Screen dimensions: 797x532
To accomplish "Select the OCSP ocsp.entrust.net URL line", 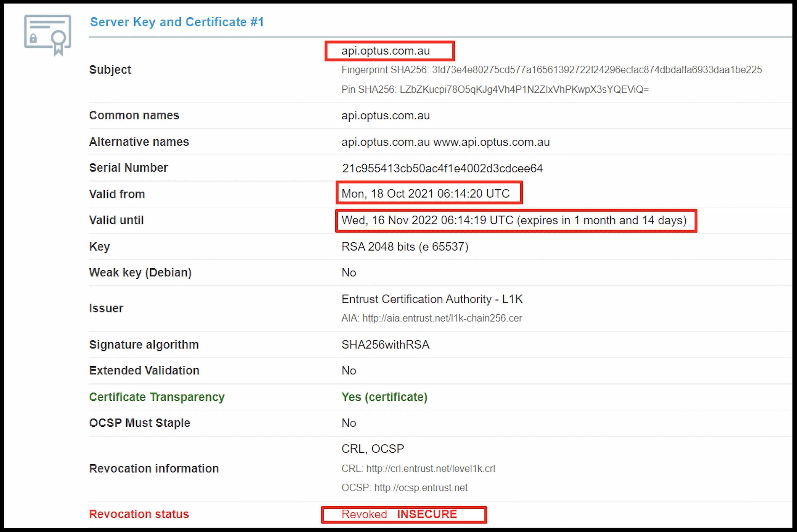I will 404,488.
